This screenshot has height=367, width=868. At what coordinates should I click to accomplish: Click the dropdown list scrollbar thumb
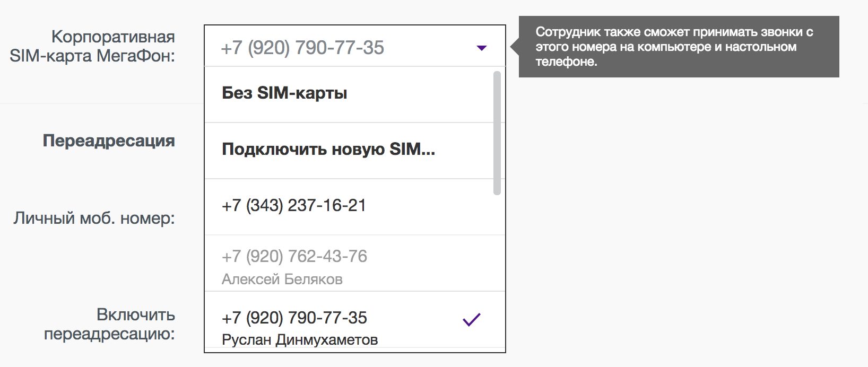pyautogui.click(x=497, y=133)
